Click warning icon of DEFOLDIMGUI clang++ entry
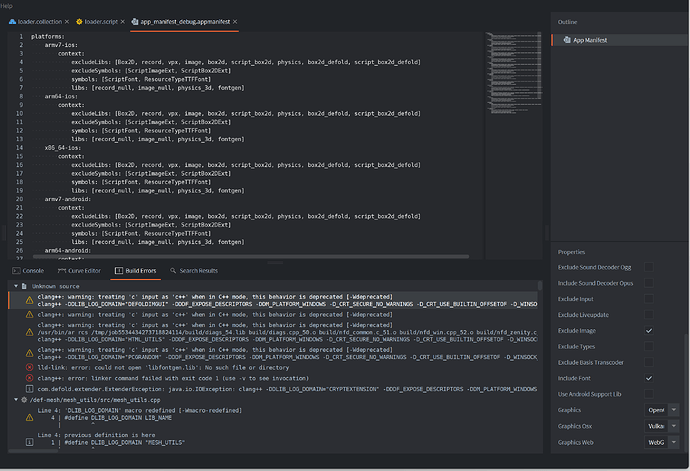 coord(29,300)
